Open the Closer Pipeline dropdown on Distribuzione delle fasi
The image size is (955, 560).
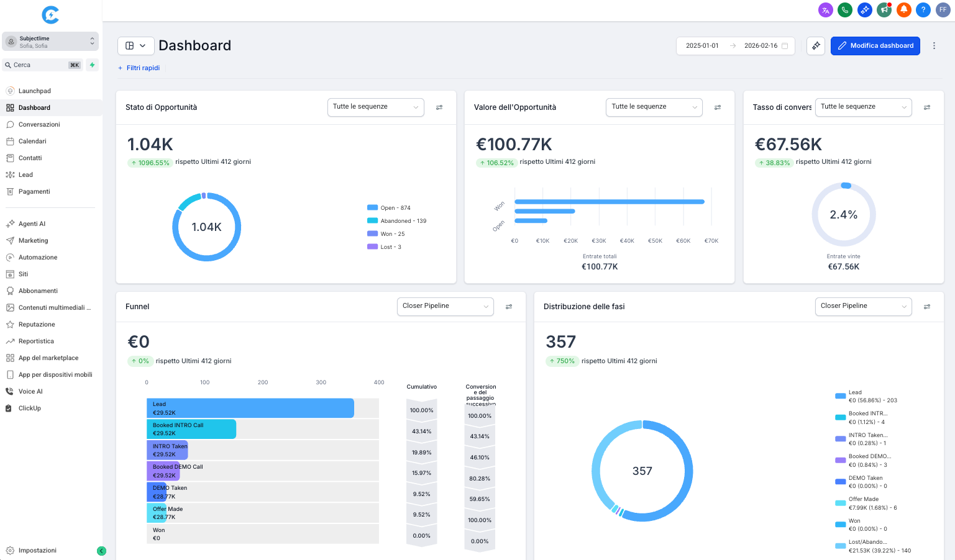863,306
